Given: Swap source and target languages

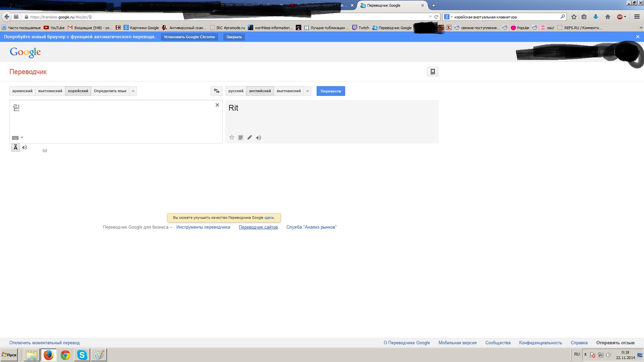Looking at the screenshot, I should click(x=217, y=91).
